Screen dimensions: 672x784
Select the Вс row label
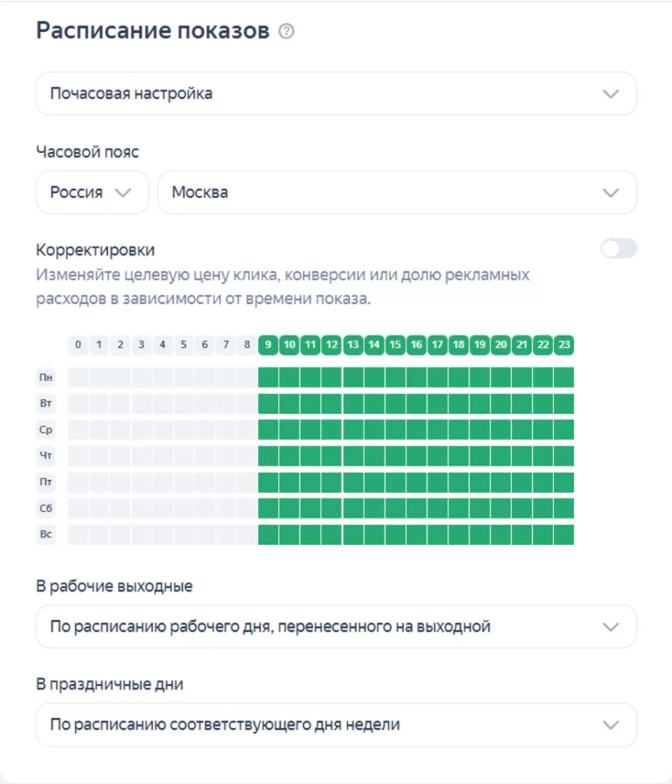[46, 534]
